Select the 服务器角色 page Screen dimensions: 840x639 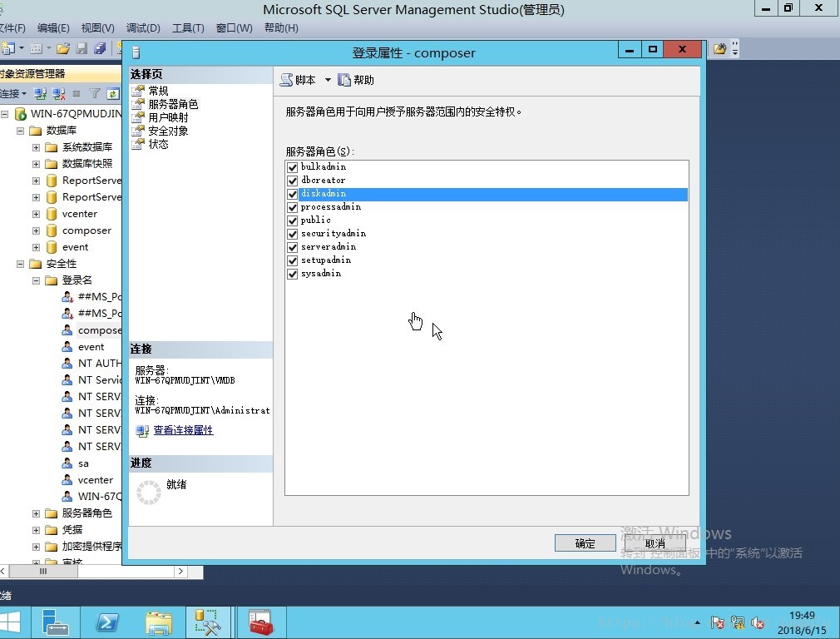pyautogui.click(x=173, y=104)
